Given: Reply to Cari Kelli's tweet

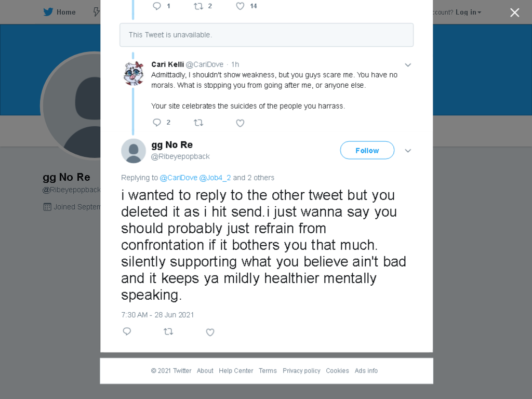Looking at the screenshot, I should pos(157,123).
